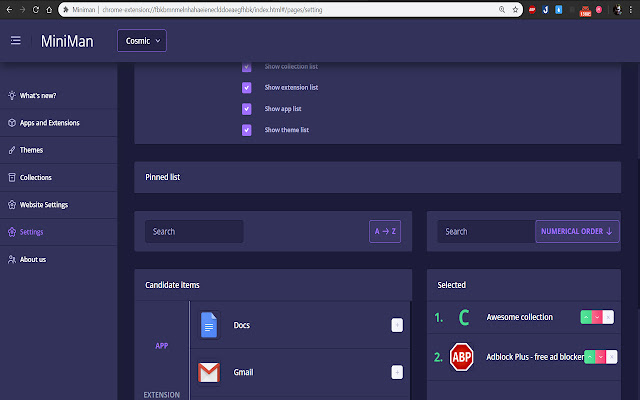The width and height of the screenshot is (640, 400).
Task: Open Themes in sidebar
Action: 58,150
